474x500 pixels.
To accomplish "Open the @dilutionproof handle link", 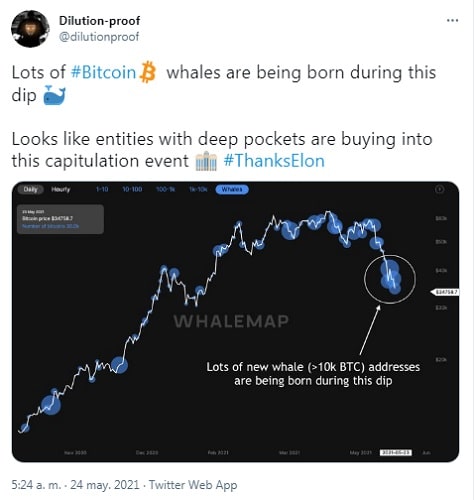I will [x=99, y=37].
